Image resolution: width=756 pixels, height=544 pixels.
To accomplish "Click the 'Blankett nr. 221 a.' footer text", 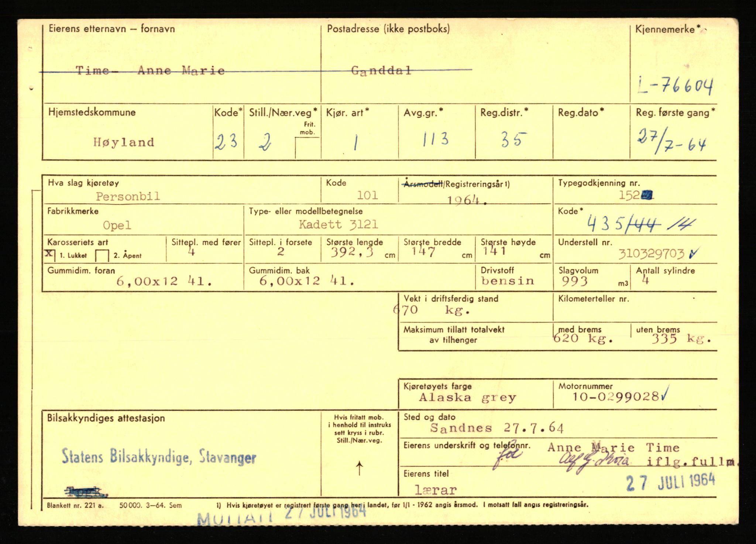I will 75,506.
